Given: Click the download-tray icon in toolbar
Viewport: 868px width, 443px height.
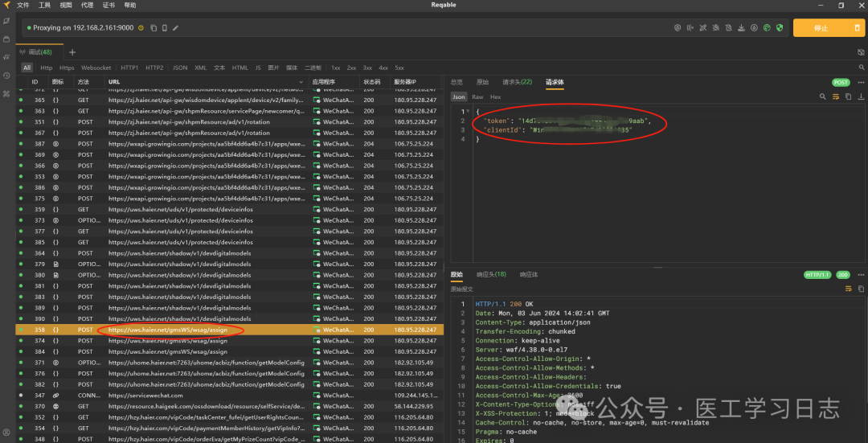Looking at the screenshot, I should coord(741,27).
